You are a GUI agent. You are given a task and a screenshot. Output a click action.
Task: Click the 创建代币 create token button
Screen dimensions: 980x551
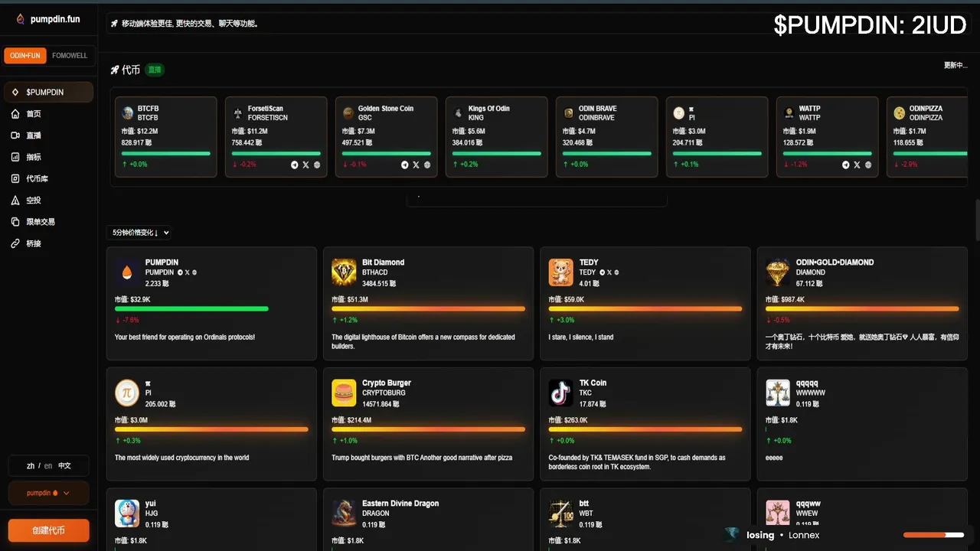point(48,530)
